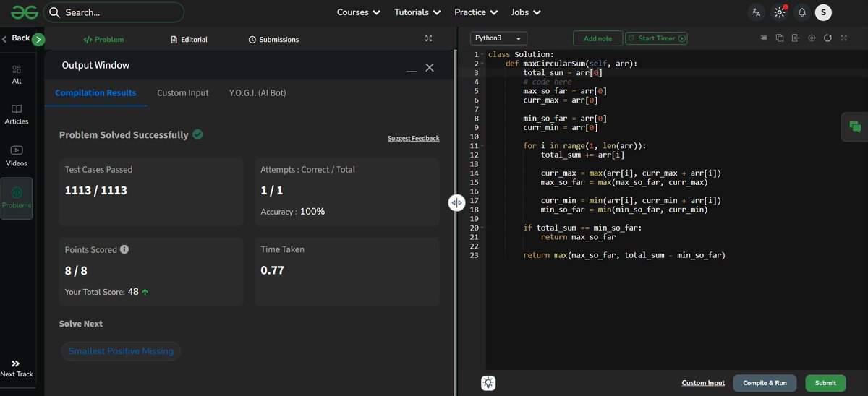Collapse code fold arrow at line 1

(x=482, y=55)
